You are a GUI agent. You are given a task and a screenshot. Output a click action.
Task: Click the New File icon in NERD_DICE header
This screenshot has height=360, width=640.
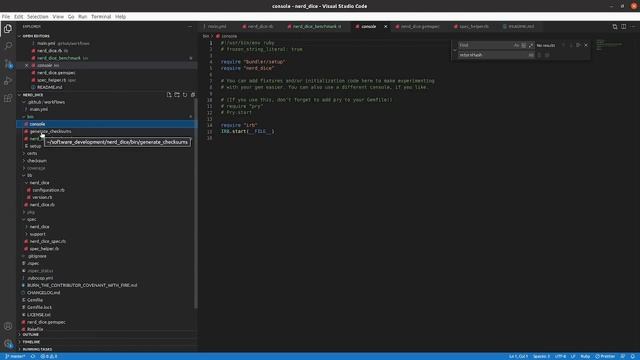click(169, 95)
